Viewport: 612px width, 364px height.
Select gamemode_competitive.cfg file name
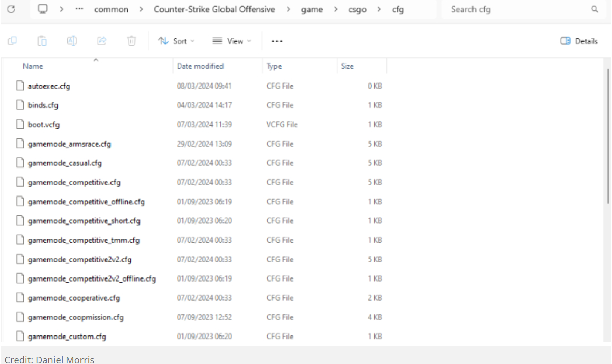(x=74, y=182)
